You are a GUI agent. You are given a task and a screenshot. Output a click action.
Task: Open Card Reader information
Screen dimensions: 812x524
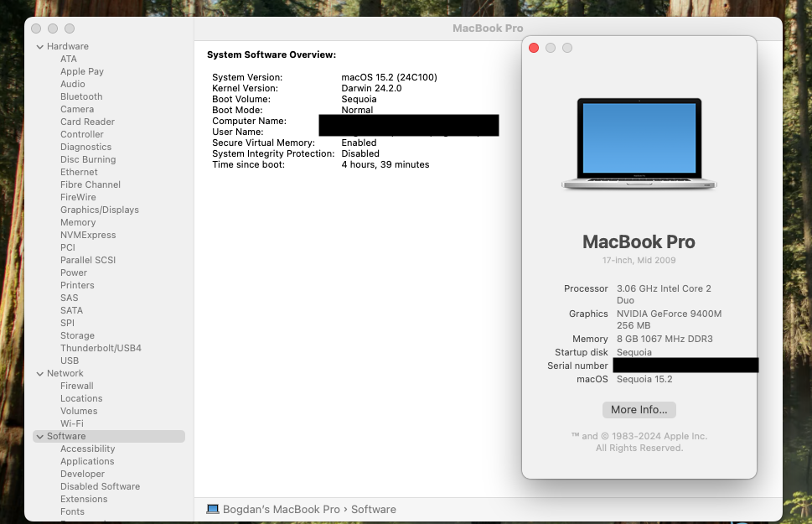(x=87, y=122)
